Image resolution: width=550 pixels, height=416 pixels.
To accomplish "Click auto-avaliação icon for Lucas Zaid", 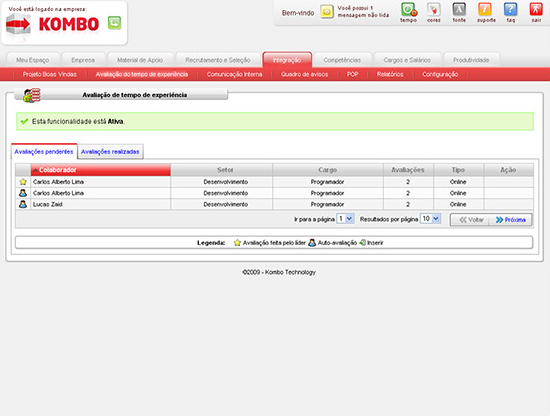I will (23, 204).
